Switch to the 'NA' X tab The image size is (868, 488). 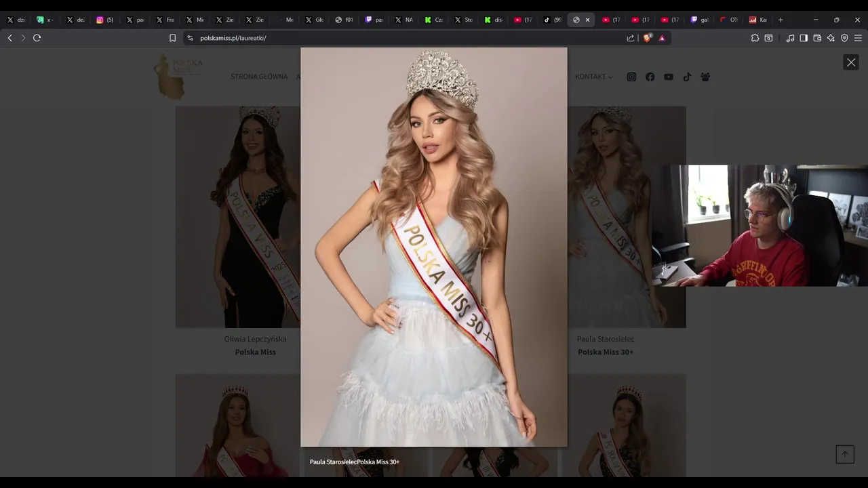coord(404,20)
